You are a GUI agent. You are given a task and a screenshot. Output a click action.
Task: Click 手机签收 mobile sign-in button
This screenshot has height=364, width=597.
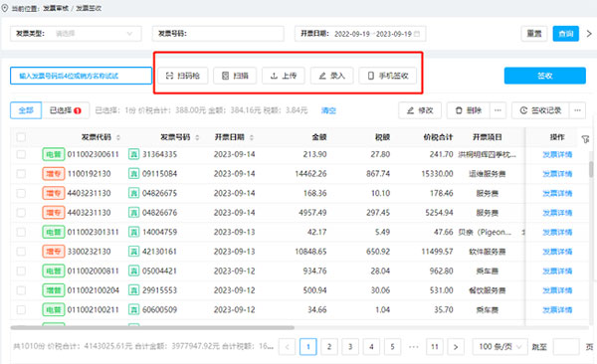click(x=388, y=76)
